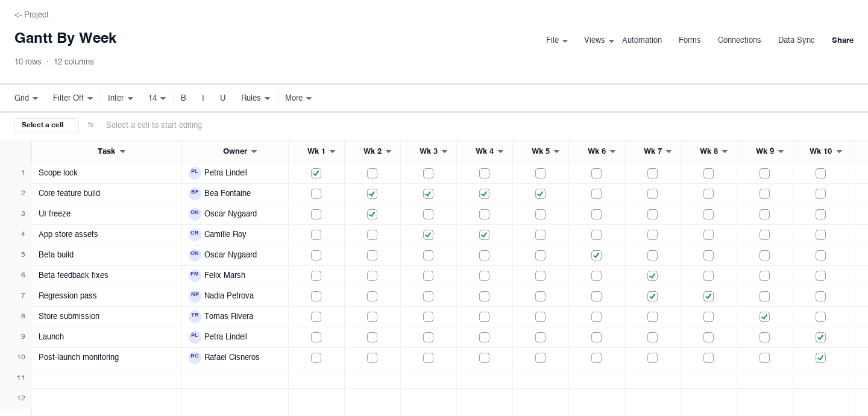This screenshot has height=416, width=868.
Task: Click the PL avatar in the Launch row
Action: [195, 337]
